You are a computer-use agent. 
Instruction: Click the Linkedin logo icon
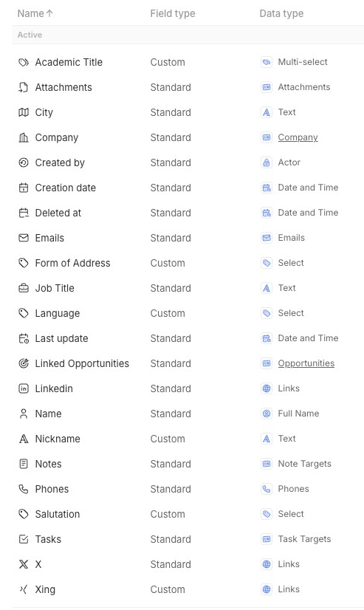point(24,388)
